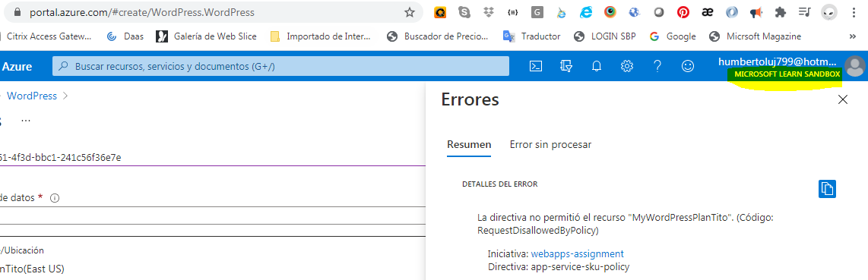
Task: Open Galería de Web Slice bookmark
Action: point(207,36)
